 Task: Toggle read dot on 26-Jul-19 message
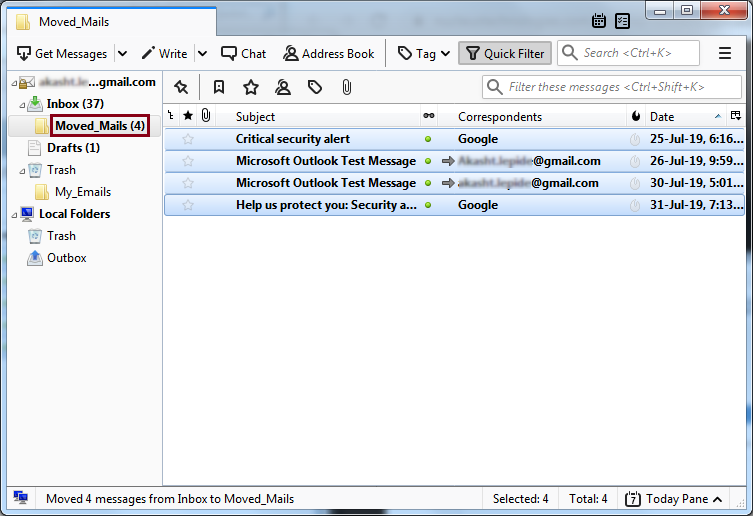tap(428, 161)
